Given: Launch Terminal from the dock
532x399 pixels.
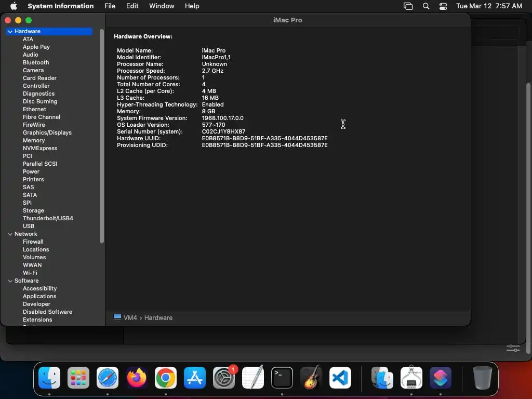Looking at the screenshot, I should 282,378.
